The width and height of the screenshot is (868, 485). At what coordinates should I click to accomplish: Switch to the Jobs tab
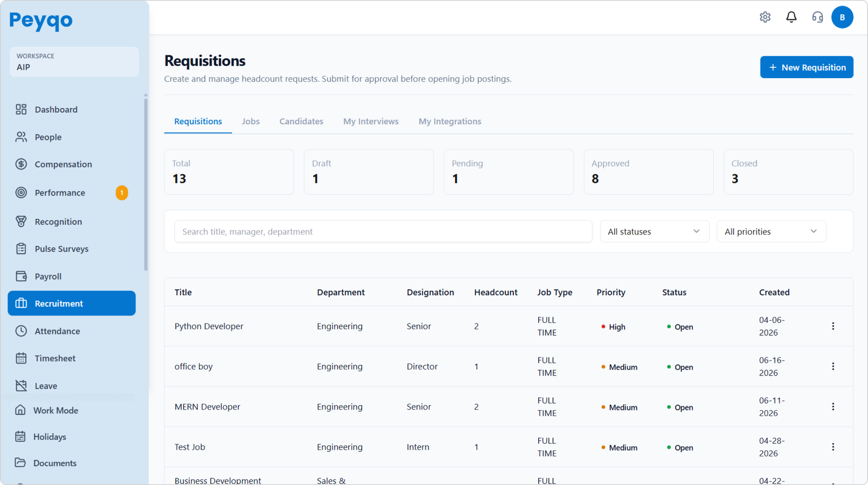(x=251, y=122)
